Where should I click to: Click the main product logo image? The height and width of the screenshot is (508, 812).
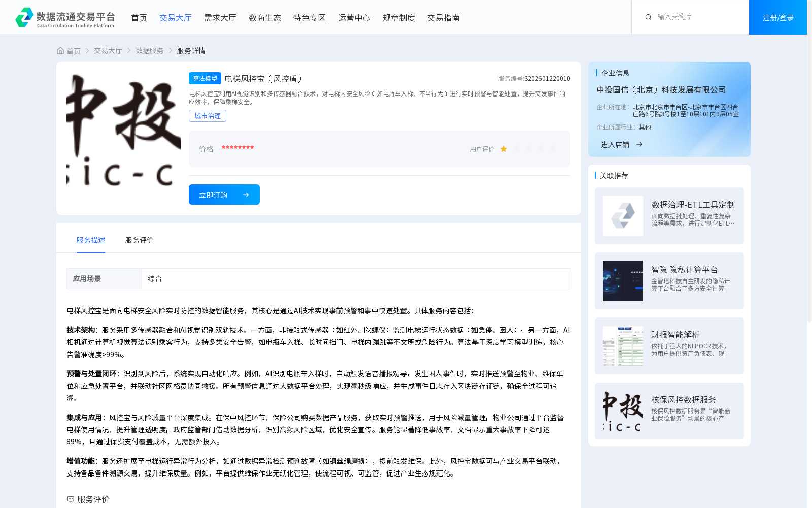pyautogui.click(x=123, y=130)
